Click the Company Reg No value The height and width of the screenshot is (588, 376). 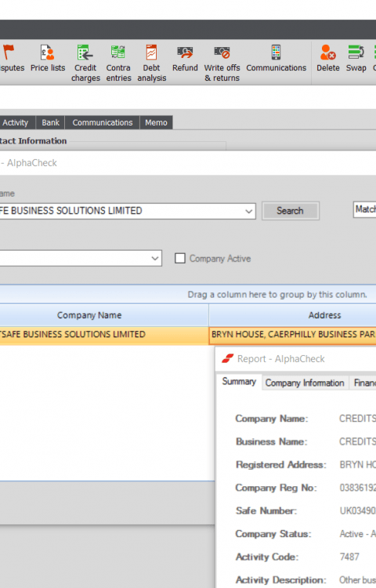click(358, 488)
